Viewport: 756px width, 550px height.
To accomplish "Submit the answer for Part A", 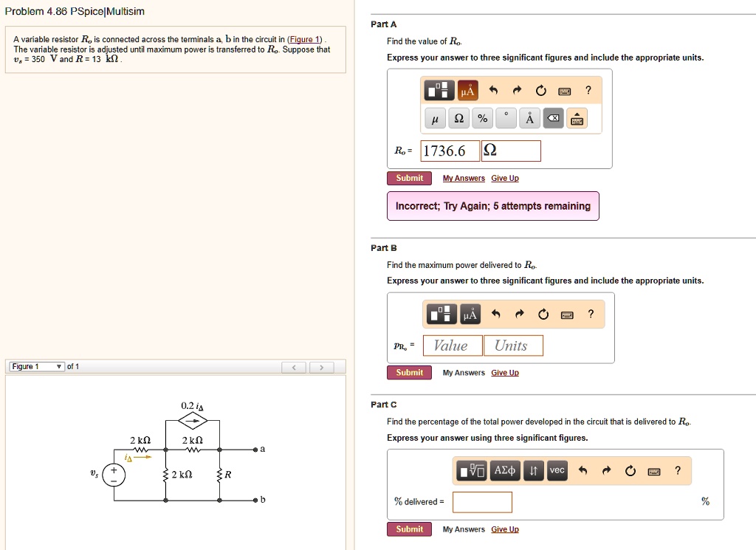I will 408,178.
